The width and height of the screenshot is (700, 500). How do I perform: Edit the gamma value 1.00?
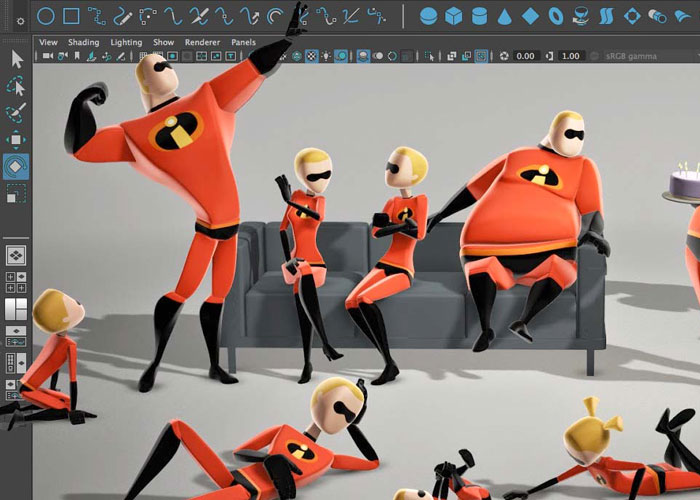pos(571,56)
